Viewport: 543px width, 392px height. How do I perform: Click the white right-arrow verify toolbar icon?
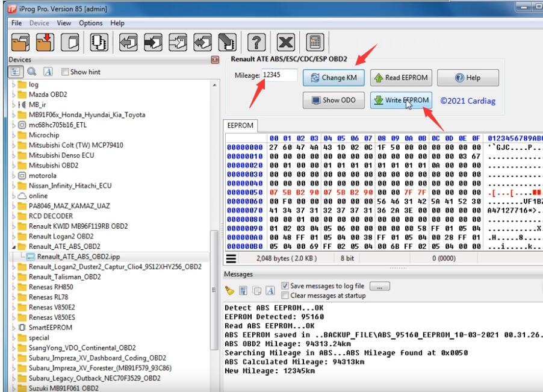coord(178,42)
